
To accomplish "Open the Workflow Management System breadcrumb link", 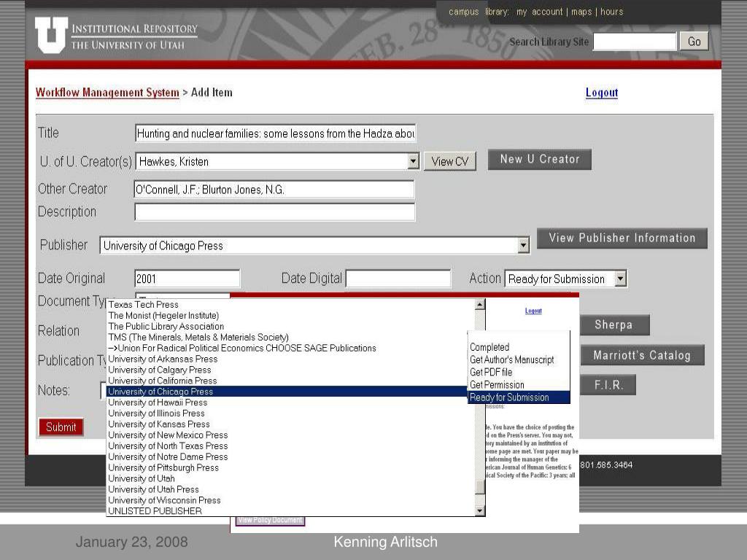I will pyautogui.click(x=107, y=93).
